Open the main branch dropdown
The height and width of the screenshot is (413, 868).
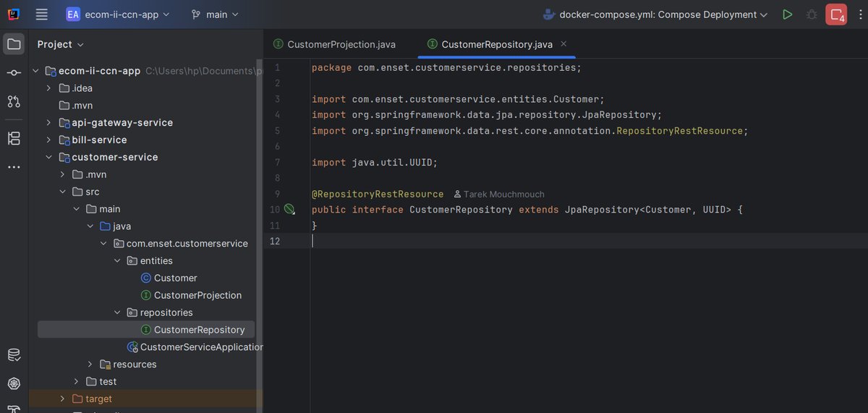coord(215,14)
